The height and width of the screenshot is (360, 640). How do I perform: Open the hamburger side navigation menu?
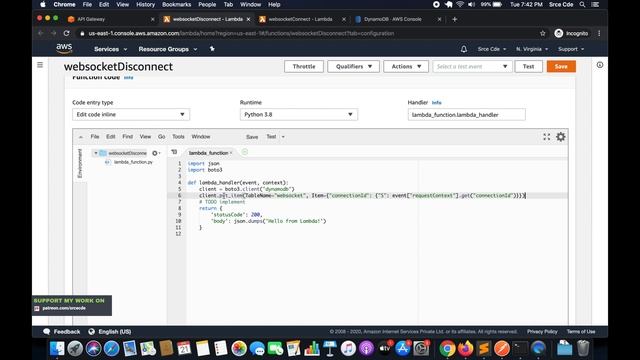40,65
